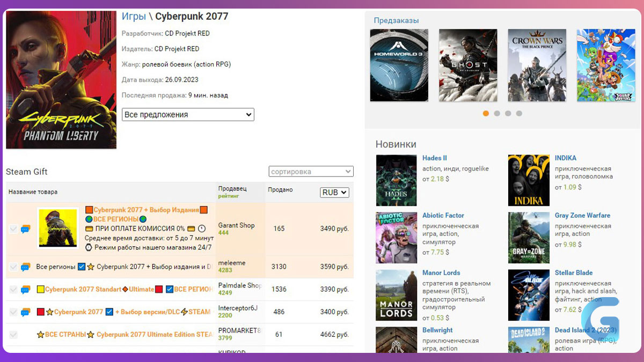
Task: Open the 'Cyberpunk 2077 + Выбор Издания' offer title
Action: click(147, 210)
